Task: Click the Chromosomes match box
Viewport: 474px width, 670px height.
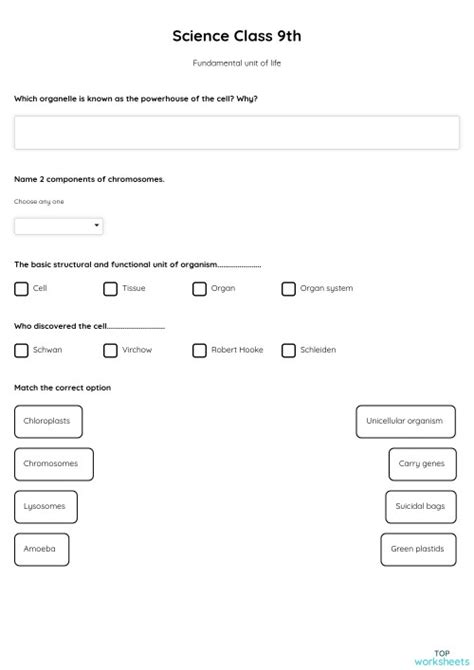Action: [x=54, y=464]
